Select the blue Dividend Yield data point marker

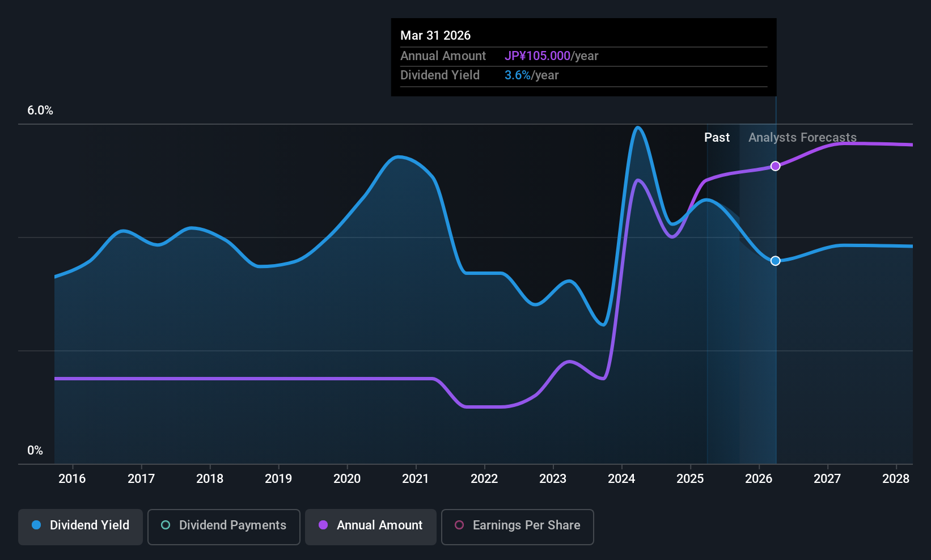(776, 261)
